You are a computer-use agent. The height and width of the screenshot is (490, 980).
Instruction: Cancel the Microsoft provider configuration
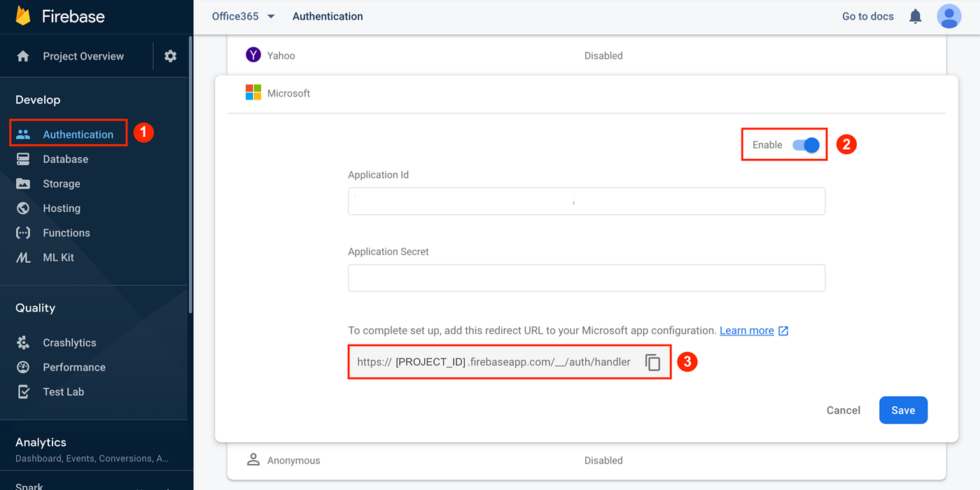click(x=843, y=410)
